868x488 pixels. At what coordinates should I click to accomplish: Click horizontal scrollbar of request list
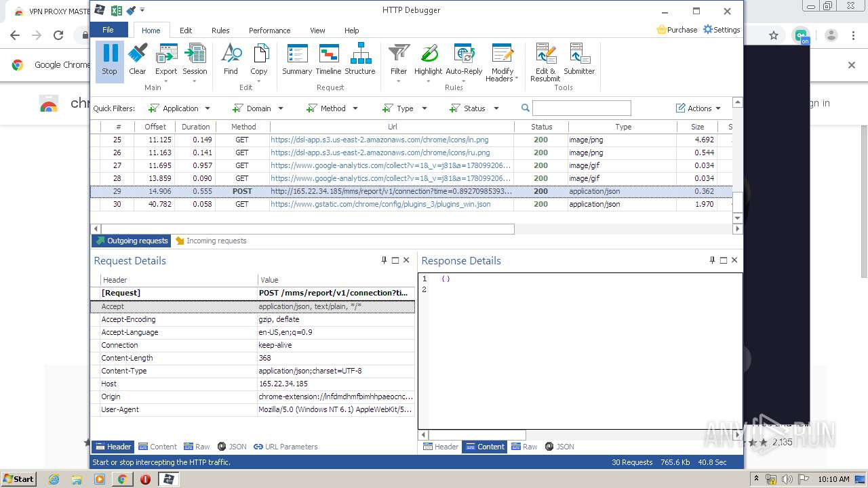click(308, 229)
